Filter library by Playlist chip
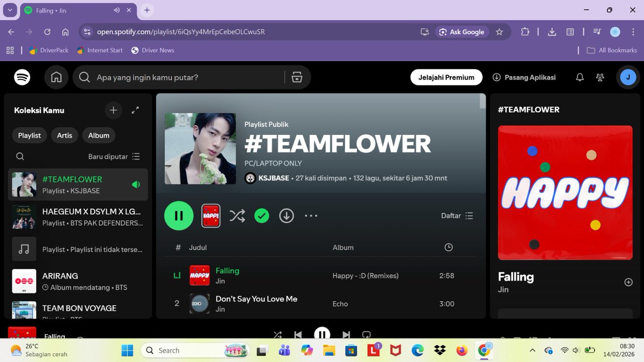Image resolution: width=644 pixels, height=362 pixels. click(x=30, y=135)
